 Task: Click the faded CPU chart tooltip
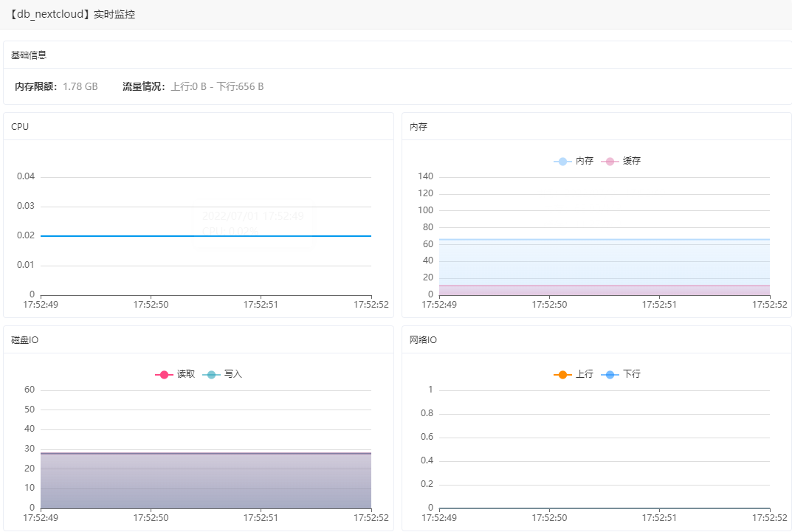pos(253,224)
